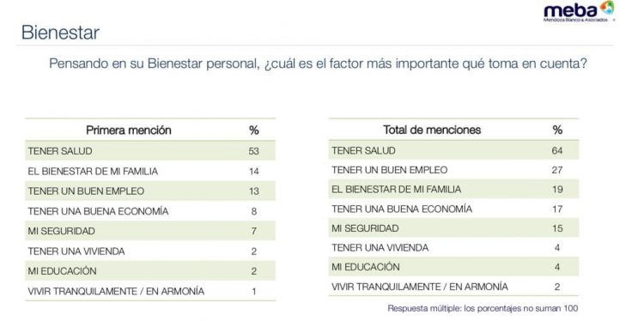Viewport: 644px width, 321px height.
Task: Click the survey question text about Bienestar personal
Action: 318,64
